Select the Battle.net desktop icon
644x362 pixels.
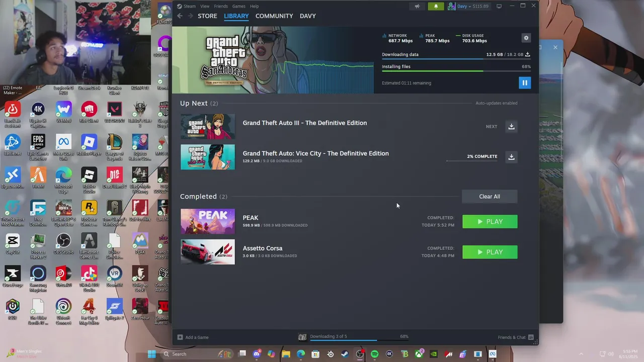click(x=13, y=145)
